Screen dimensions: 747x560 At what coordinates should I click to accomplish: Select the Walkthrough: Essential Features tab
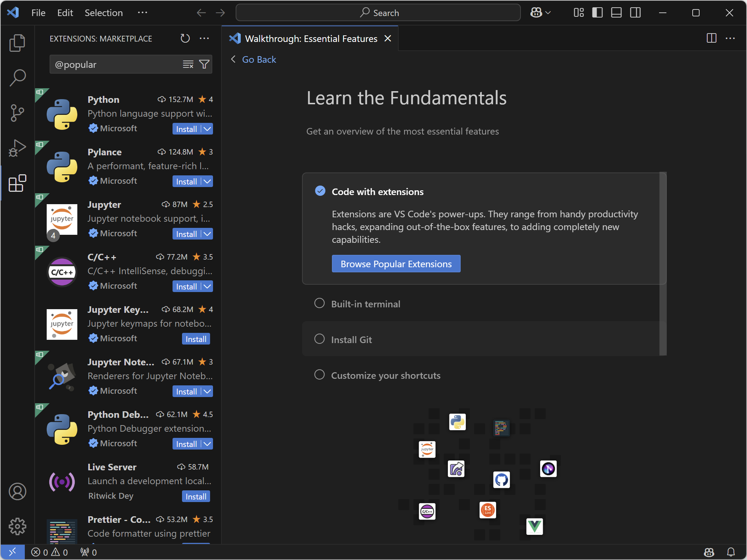(x=310, y=39)
